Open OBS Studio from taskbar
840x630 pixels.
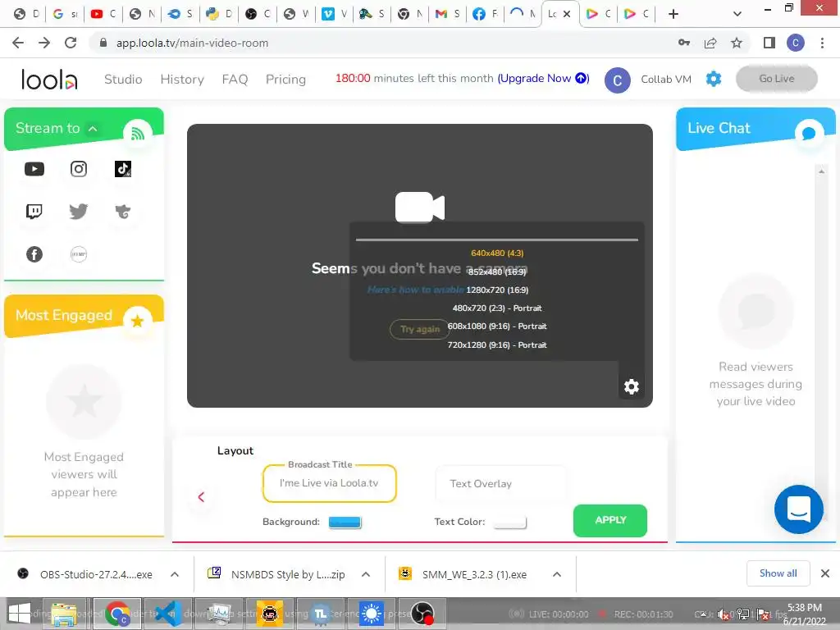tap(422, 614)
